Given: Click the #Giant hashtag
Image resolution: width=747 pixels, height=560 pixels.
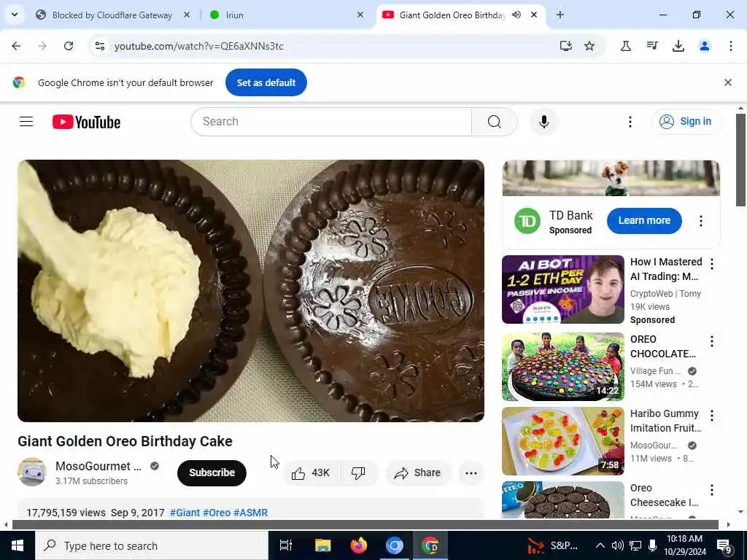Looking at the screenshot, I should (x=185, y=513).
